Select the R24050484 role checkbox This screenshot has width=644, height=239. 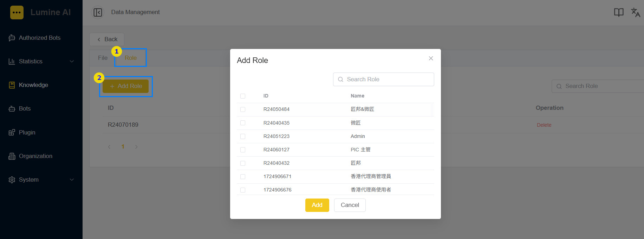[243, 109]
